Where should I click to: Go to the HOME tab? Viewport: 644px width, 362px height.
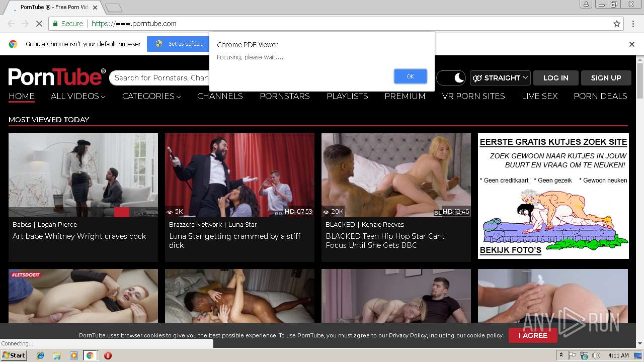coord(22,96)
